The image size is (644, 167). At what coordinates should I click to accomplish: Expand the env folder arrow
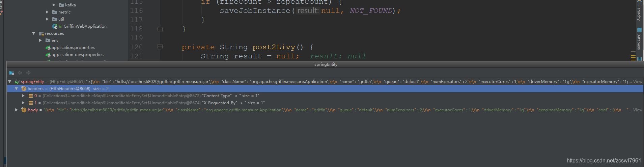[x=40, y=40]
